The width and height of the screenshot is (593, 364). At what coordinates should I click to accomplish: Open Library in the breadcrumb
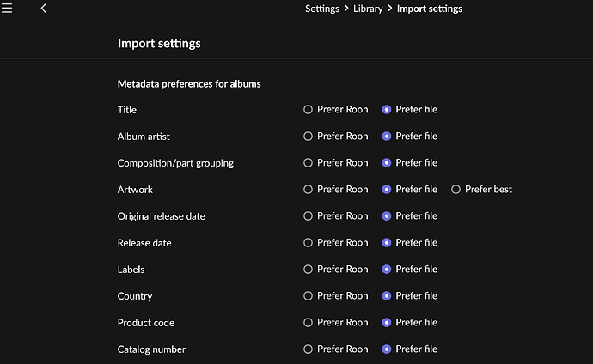[x=369, y=9]
